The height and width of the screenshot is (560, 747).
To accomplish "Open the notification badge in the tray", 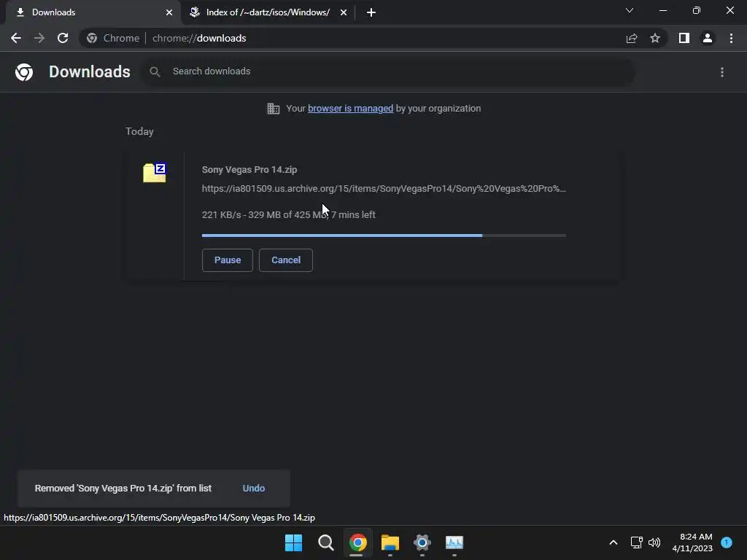I will pyautogui.click(x=727, y=542).
